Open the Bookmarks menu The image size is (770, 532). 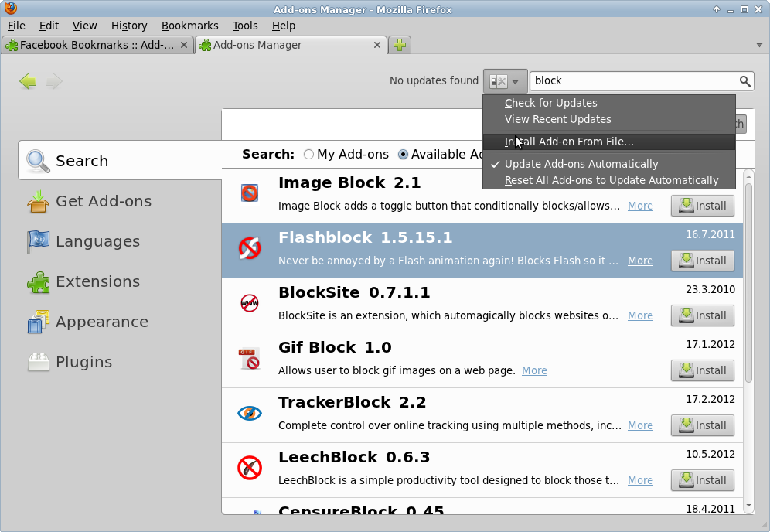point(190,26)
